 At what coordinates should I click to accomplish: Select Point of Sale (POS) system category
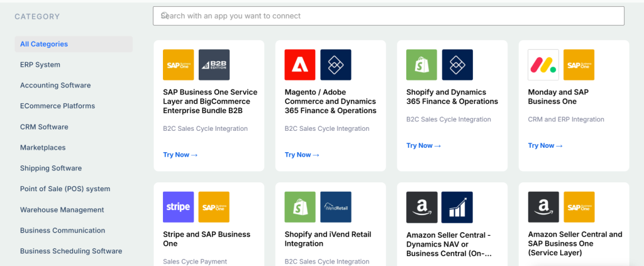click(x=65, y=189)
